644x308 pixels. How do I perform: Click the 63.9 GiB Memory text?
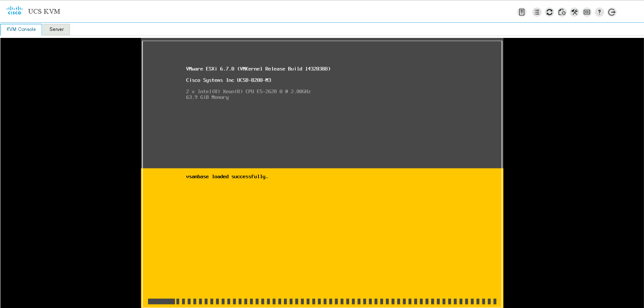point(207,97)
